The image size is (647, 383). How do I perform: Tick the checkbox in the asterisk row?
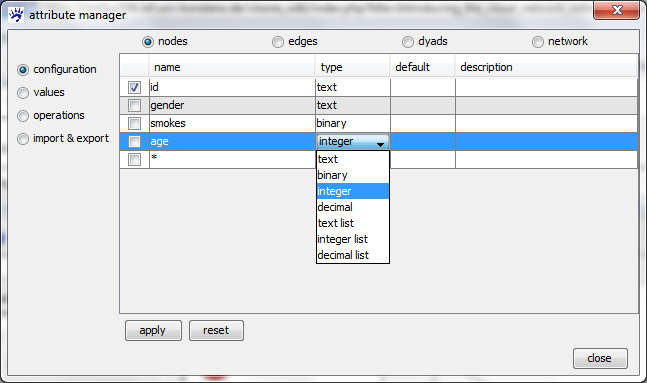point(134,159)
